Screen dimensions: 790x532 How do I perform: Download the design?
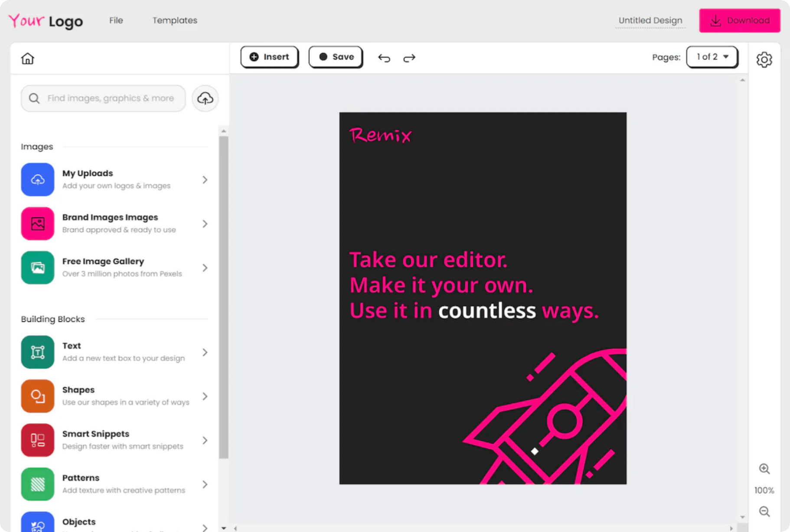click(x=740, y=20)
